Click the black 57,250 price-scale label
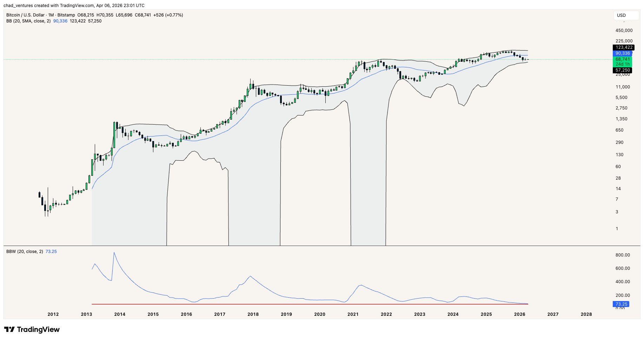This screenshot has height=340, width=644. [623, 70]
